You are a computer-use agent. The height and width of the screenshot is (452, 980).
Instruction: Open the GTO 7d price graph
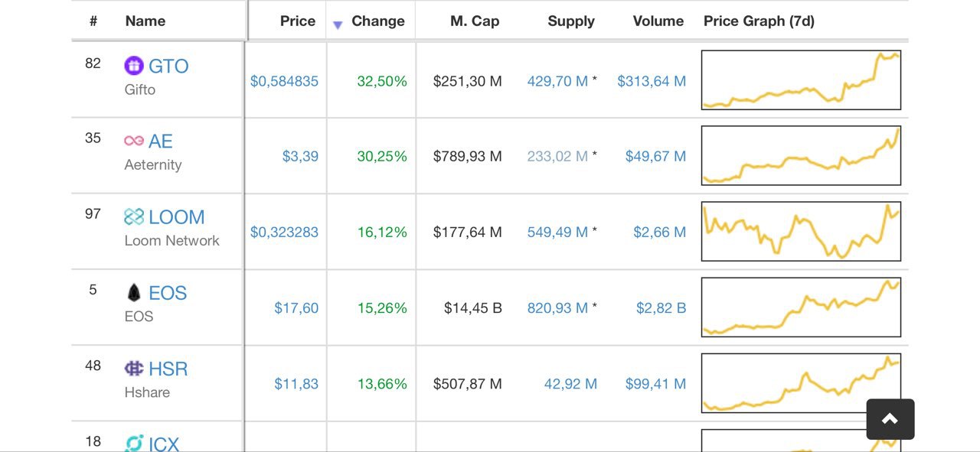point(801,80)
